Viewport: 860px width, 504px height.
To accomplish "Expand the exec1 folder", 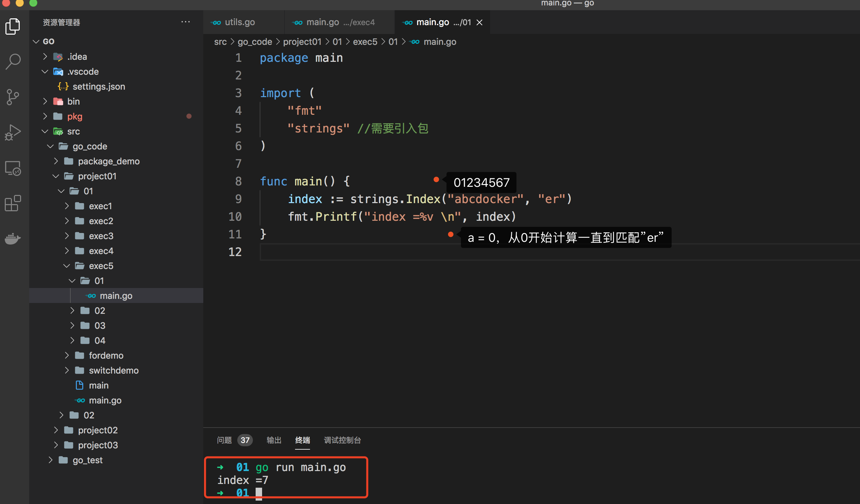I will pos(100,206).
